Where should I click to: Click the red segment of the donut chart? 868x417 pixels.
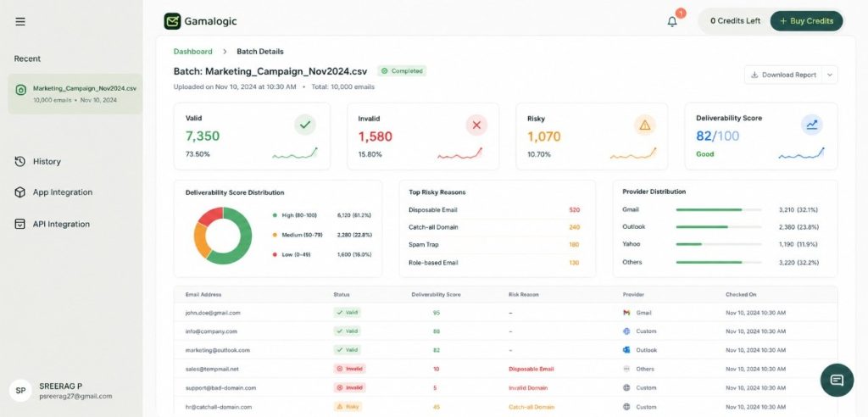pos(209,215)
